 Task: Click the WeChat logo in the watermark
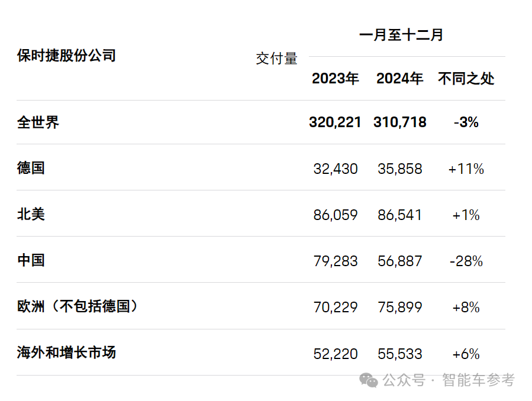click(x=369, y=380)
